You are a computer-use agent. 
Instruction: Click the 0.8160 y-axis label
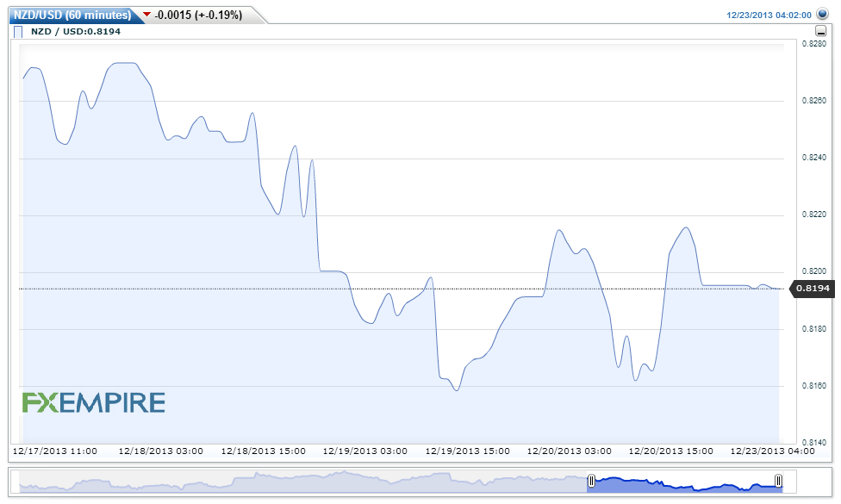(813, 386)
